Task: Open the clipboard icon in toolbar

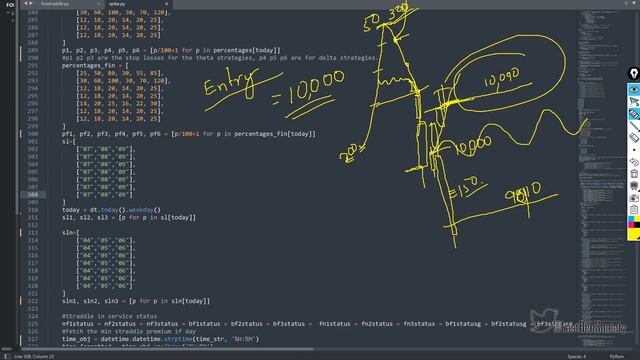Action: click(633, 210)
